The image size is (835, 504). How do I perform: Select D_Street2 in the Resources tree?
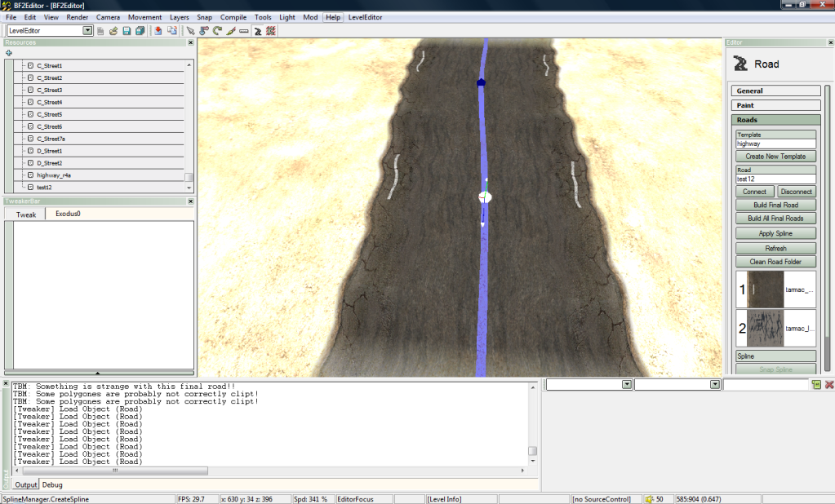(x=50, y=163)
